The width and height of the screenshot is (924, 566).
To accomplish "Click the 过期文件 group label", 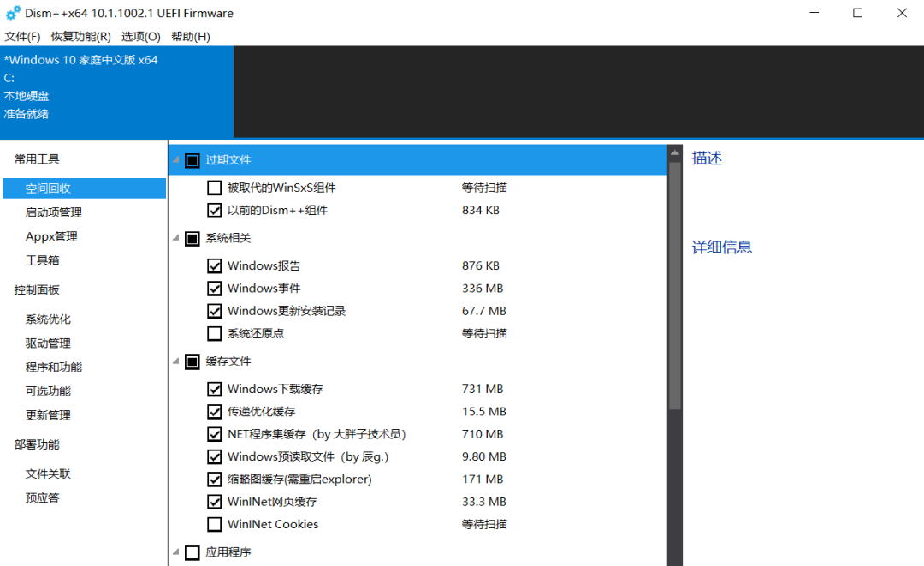I will coord(228,160).
